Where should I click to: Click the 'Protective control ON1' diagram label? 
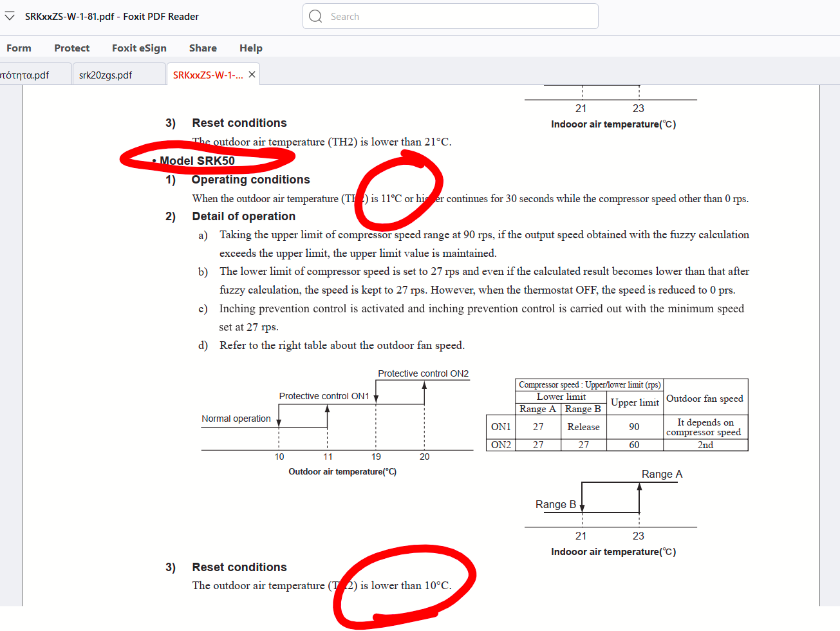point(324,396)
